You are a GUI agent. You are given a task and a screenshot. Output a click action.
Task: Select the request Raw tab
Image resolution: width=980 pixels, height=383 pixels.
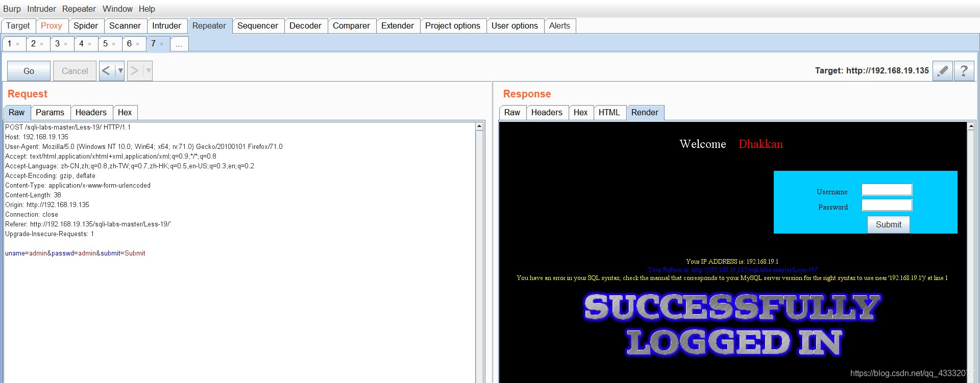[16, 113]
